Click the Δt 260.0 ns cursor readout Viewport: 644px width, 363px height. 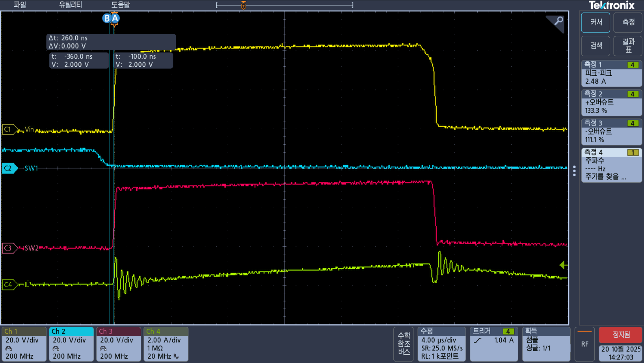111,42
